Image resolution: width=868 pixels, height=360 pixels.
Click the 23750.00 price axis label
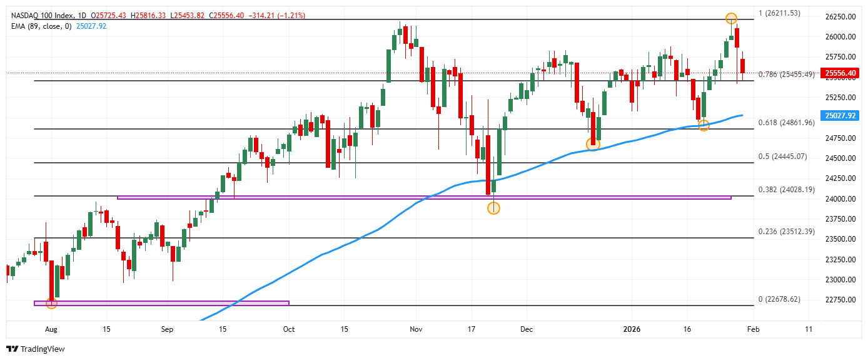point(842,219)
